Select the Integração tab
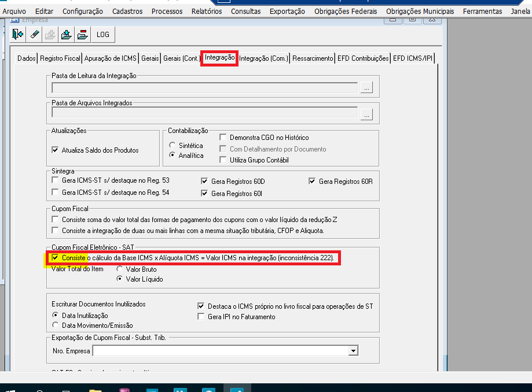Viewport: 532px width, 392px height. click(x=219, y=58)
